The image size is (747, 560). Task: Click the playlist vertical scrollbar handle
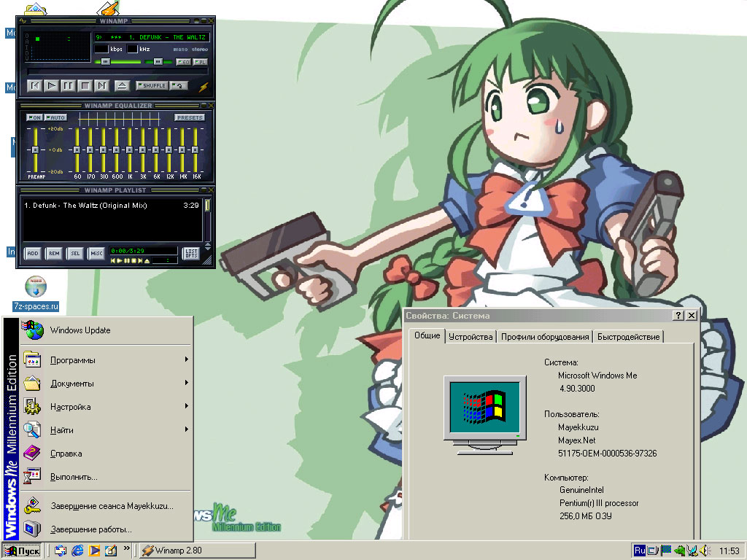[x=207, y=205]
